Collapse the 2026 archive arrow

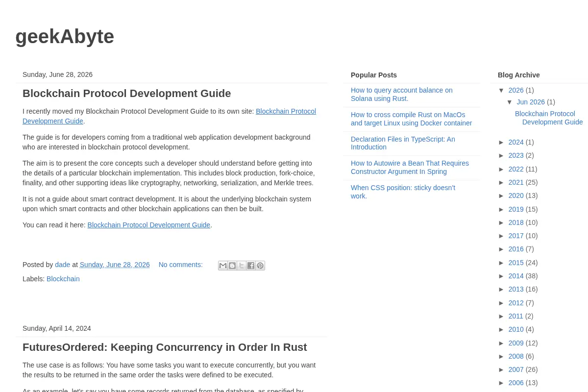point(502,90)
